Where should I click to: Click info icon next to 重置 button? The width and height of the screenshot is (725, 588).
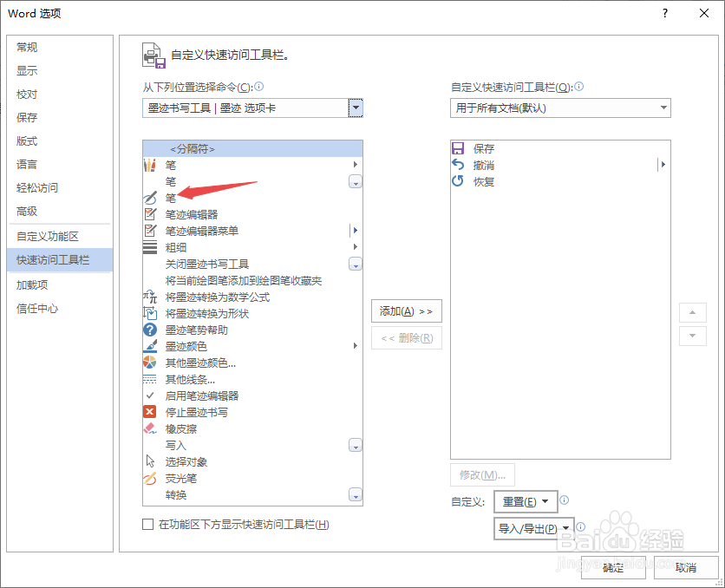point(565,500)
